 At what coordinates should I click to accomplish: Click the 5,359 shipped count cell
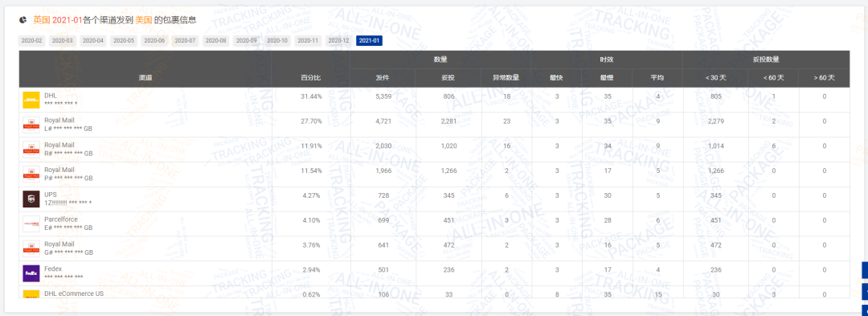click(x=383, y=96)
